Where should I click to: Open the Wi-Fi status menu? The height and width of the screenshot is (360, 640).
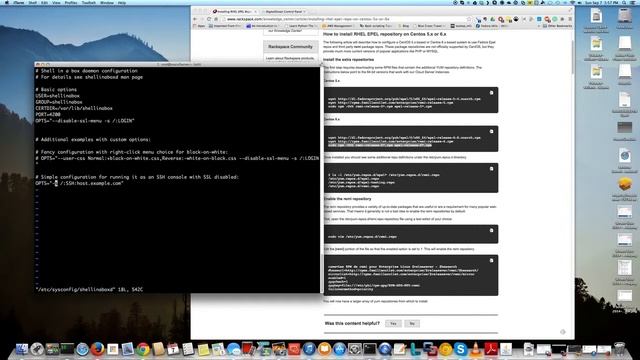coord(572,2)
